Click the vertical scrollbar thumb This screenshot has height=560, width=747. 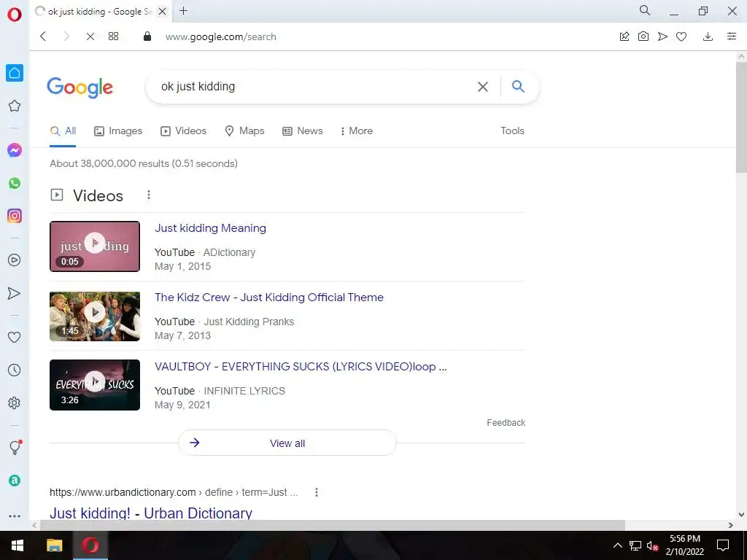click(x=741, y=117)
